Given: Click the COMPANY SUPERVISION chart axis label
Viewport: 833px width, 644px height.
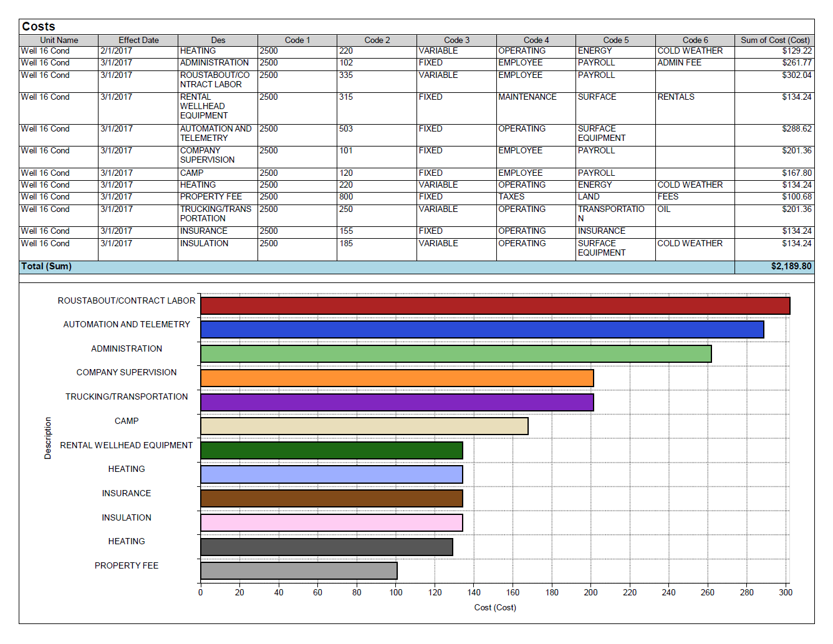Looking at the screenshot, I should pos(127,372).
